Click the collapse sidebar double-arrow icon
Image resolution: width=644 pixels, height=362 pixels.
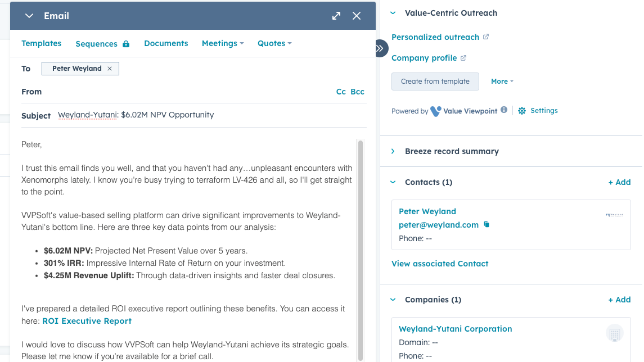[380, 48]
